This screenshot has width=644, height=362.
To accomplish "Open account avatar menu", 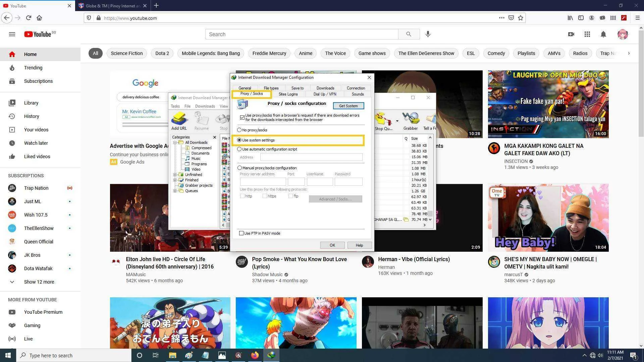I will (623, 34).
